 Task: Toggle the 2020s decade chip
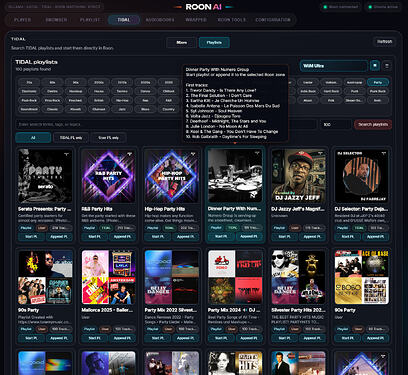145,82
